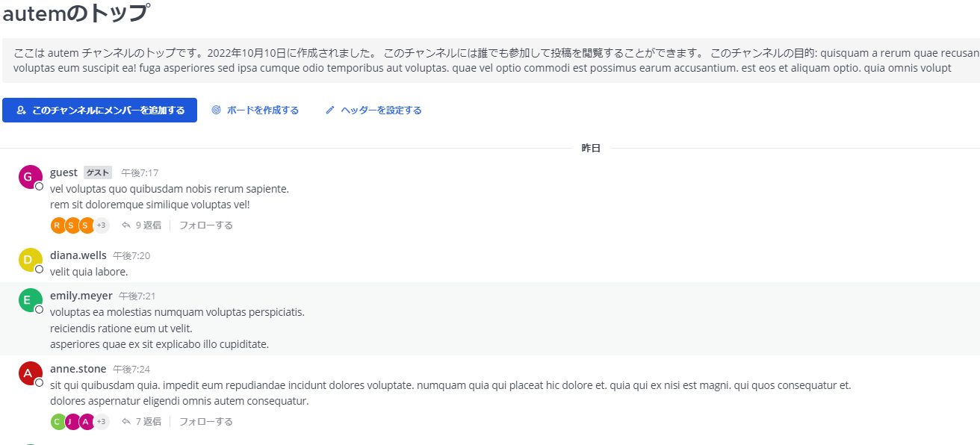Screen dimensions: 980x445
Task: Open the create board link
Action: click(255, 111)
